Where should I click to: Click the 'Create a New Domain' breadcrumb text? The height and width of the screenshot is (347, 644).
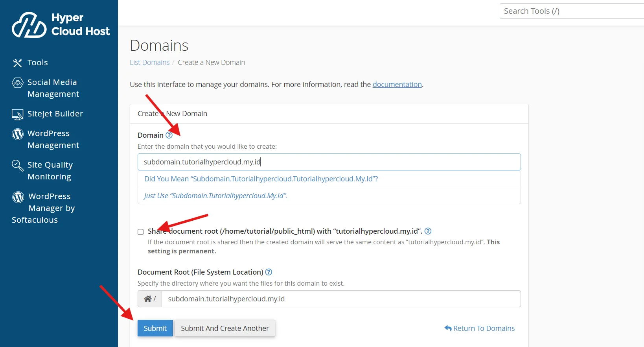212,63
